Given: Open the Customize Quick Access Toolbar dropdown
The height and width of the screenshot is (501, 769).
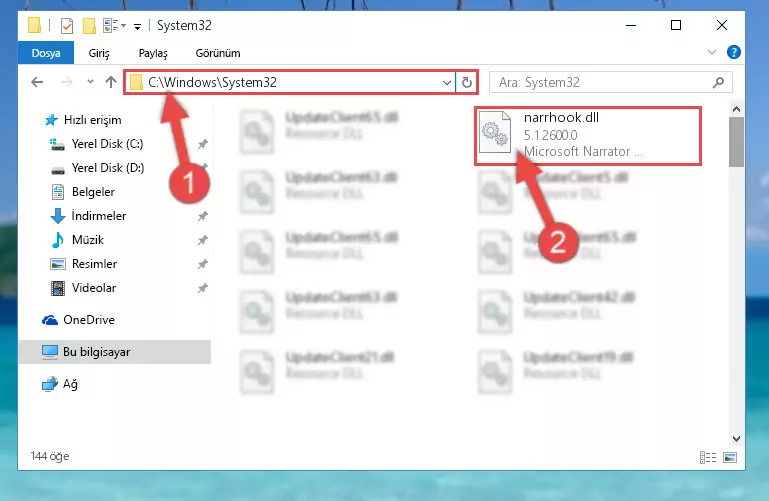Looking at the screenshot, I should [x=137, y=26].
